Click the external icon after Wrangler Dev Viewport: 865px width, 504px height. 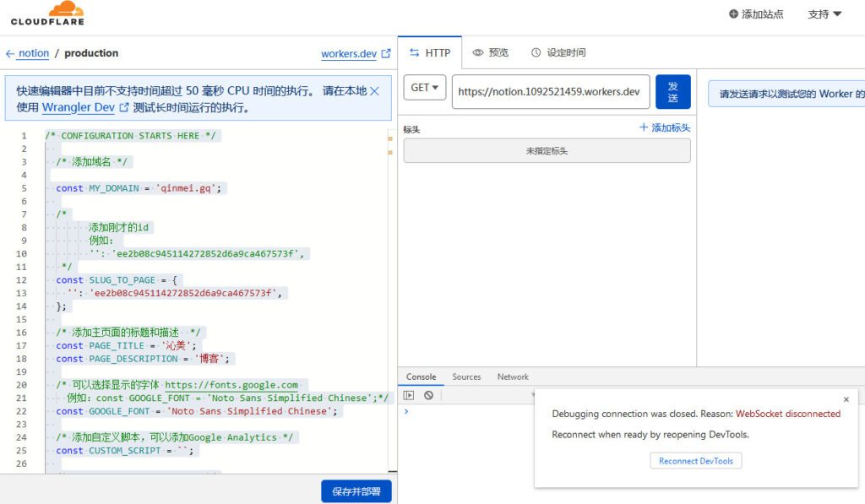coord(124,107)
